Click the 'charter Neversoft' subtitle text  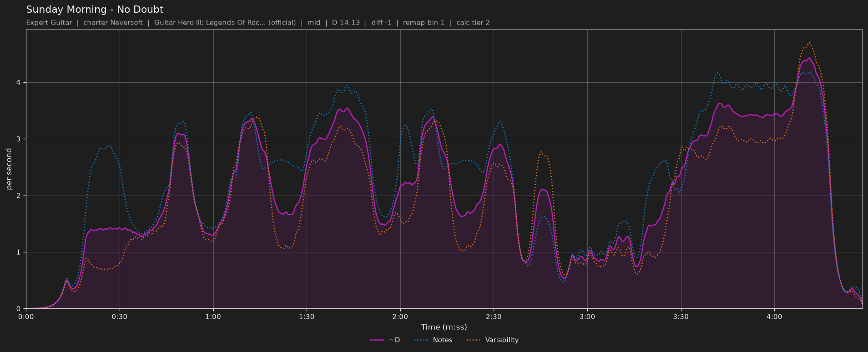click(x=113, y=23)
